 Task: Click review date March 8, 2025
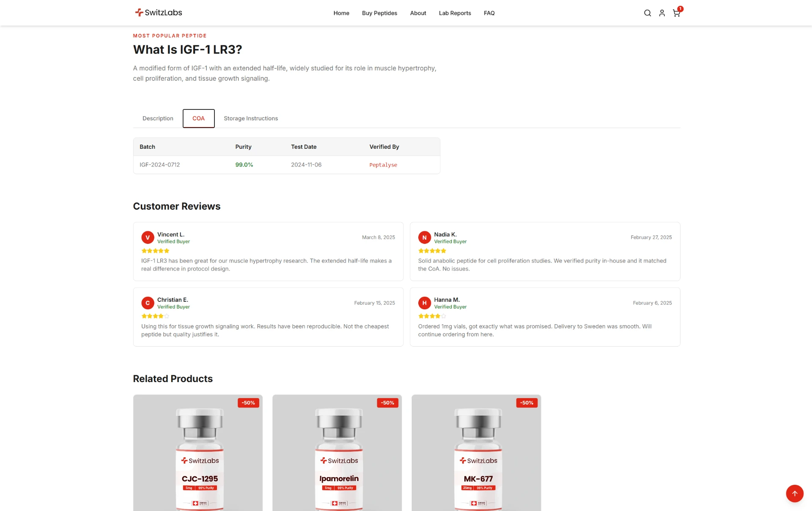(379, 238)
